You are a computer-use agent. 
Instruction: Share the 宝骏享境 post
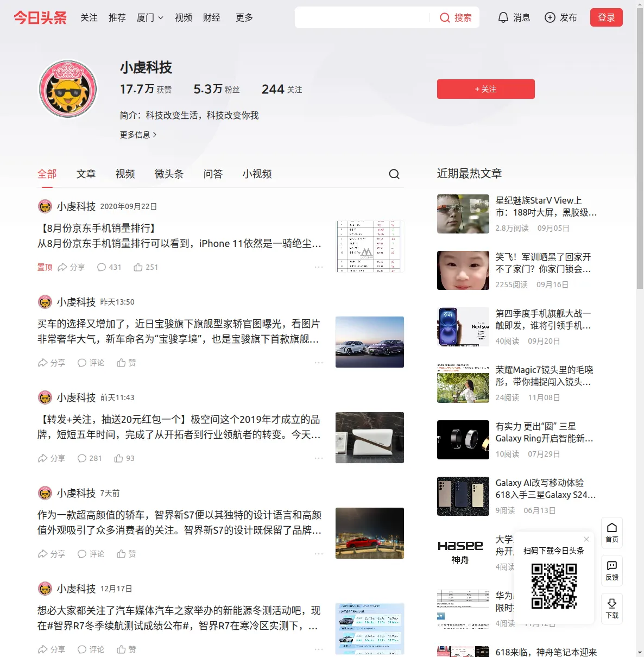[52, 363]
